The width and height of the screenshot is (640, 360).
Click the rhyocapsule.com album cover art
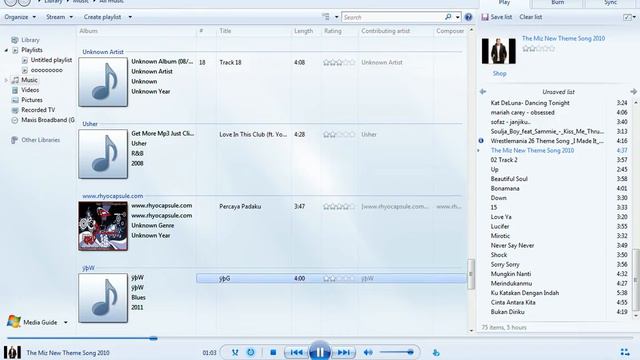click(103, 226)
